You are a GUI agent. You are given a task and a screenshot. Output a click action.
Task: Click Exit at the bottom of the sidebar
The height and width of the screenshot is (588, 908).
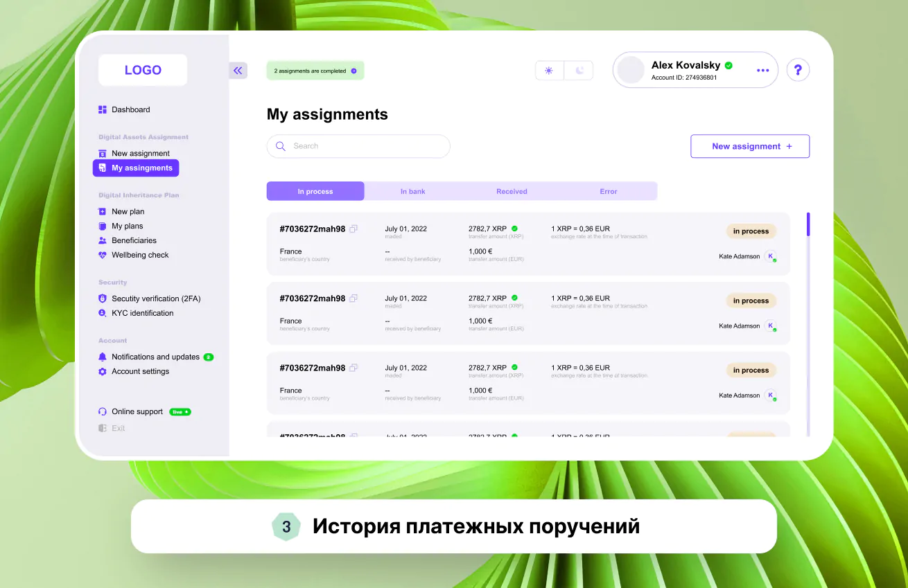click(x=117, y=427)
